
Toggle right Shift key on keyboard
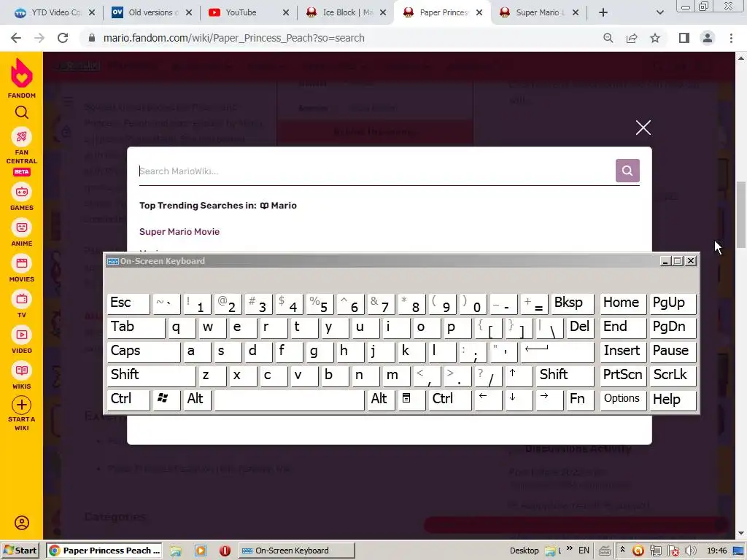click(x=565, y=376)
